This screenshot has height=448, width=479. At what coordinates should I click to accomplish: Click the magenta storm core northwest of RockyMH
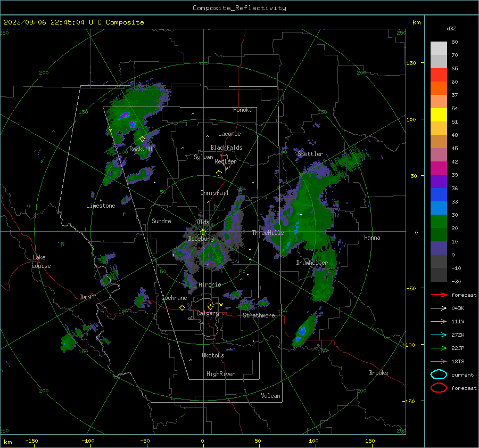pos(125,115)
